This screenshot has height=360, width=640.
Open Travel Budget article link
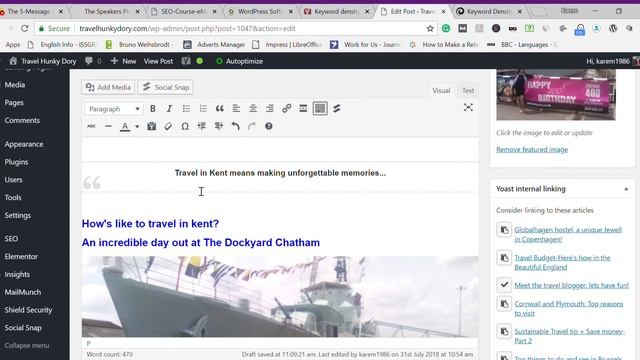point(562,262)
